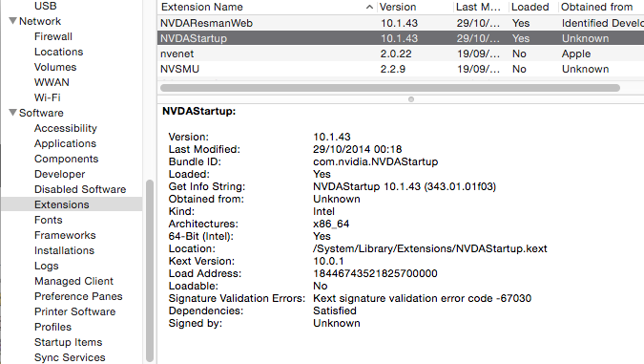Click detail Version value 10.1.43
Viewport: 644px width, 364px height.
pyautogui.click(x=332, y=137)
